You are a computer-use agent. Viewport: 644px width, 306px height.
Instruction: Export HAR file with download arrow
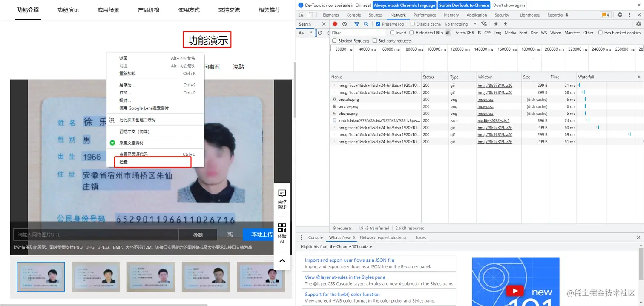[x=506, y=24]
